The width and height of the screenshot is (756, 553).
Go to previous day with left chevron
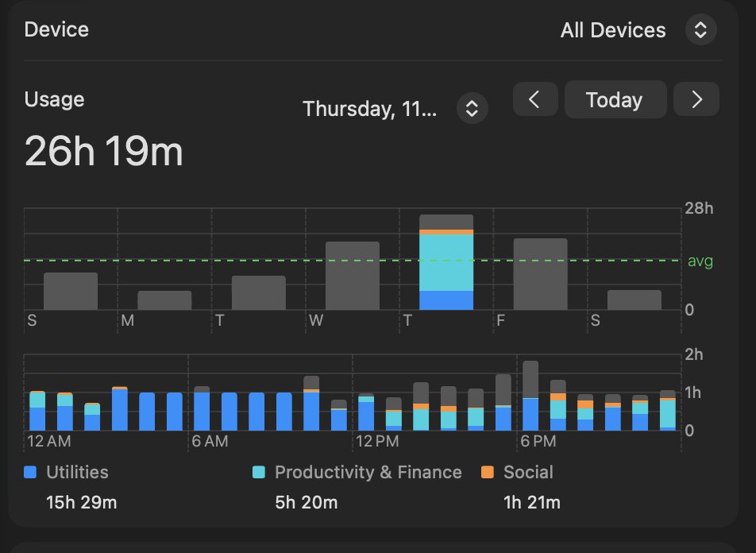(x=535, y=99)
